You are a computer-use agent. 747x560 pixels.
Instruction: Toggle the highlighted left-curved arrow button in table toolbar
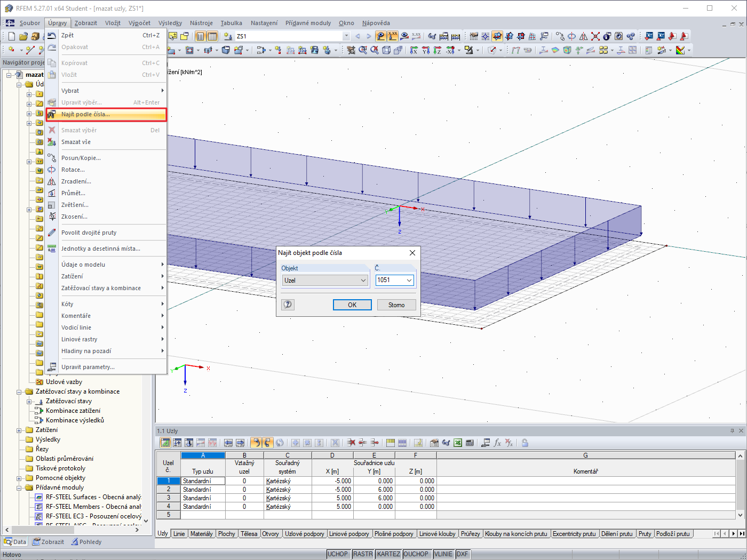click(x=256, y=443)
